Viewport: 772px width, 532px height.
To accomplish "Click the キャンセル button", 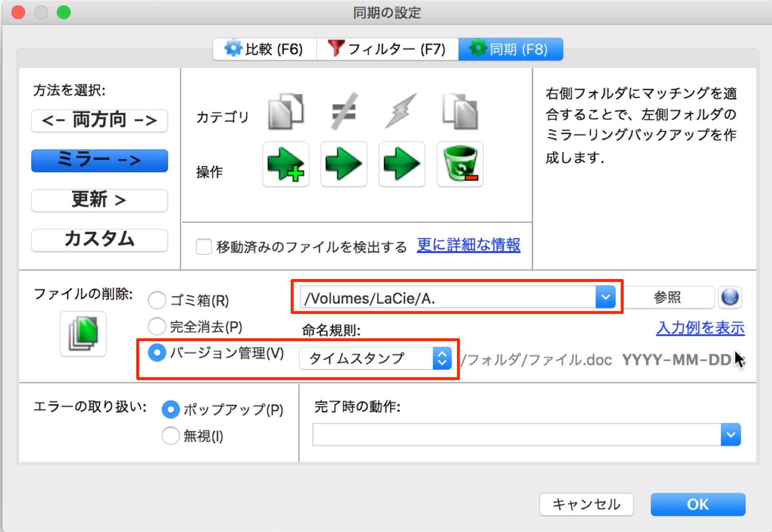I will point(586,504).
